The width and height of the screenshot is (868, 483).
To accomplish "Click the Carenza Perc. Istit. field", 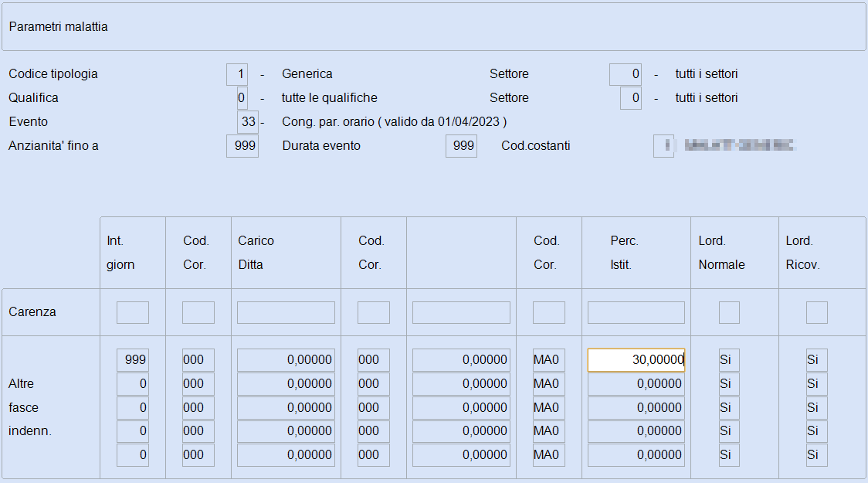I will point(636,312).
